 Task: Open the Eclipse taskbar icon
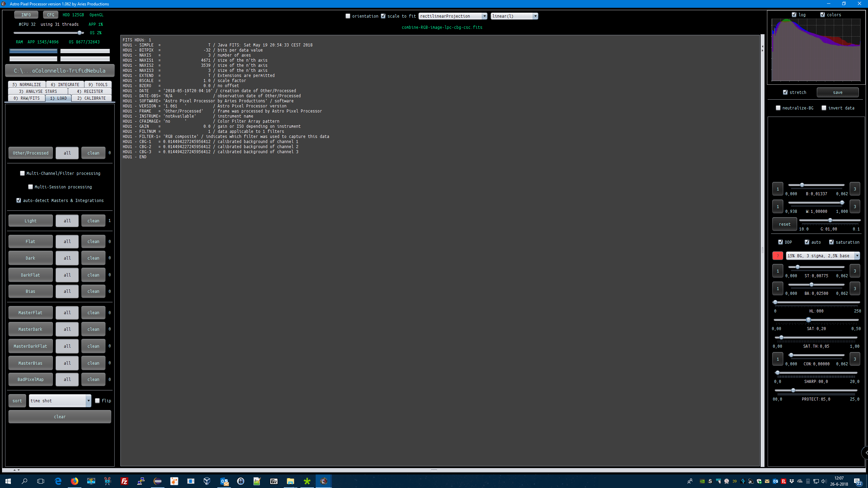158,481
